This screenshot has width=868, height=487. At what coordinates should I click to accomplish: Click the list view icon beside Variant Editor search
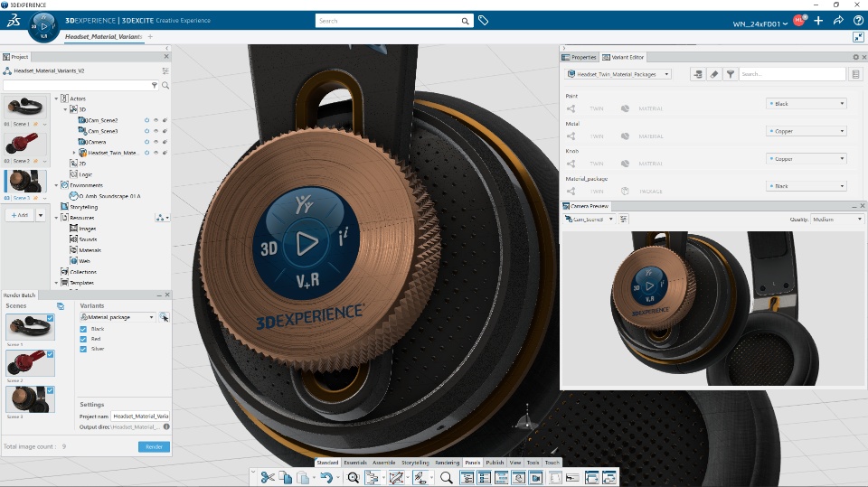click(x=856, y=74)
